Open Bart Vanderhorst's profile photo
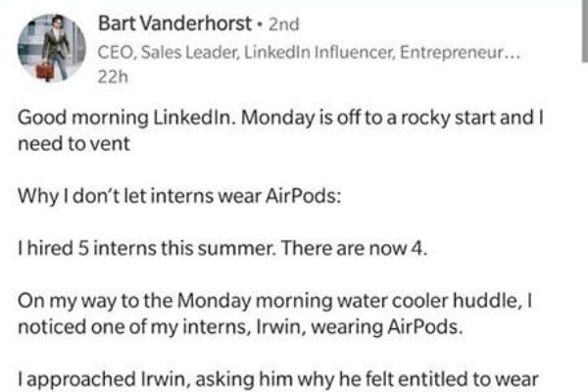The image size is (588, 392). 52,48
